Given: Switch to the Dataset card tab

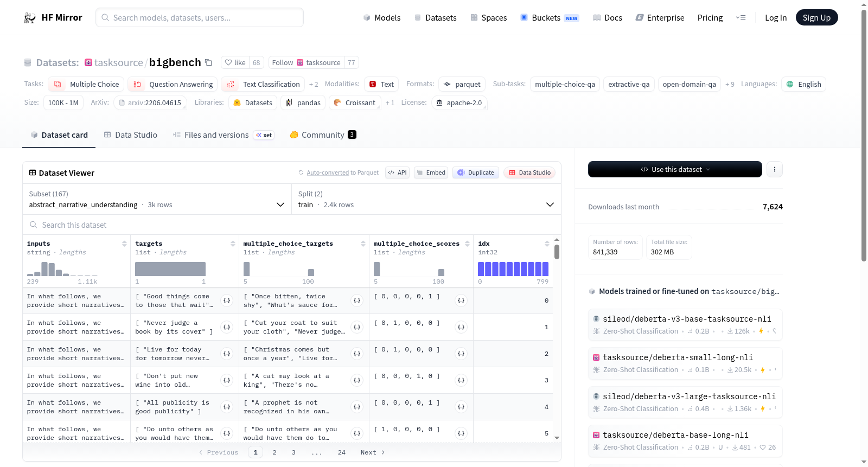Looking at the screenshot, I should point(59,135).
